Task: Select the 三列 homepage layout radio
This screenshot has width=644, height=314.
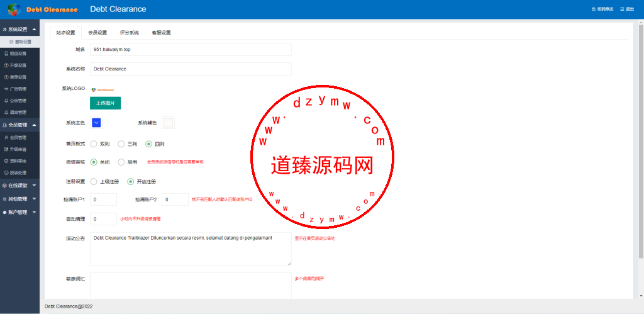Action: coord(121,144)
